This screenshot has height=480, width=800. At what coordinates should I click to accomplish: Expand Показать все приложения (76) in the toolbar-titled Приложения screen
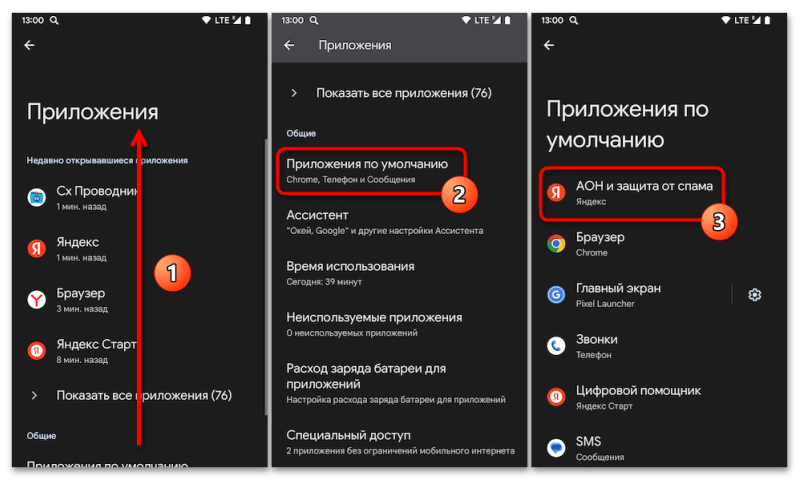coord(399,93)
